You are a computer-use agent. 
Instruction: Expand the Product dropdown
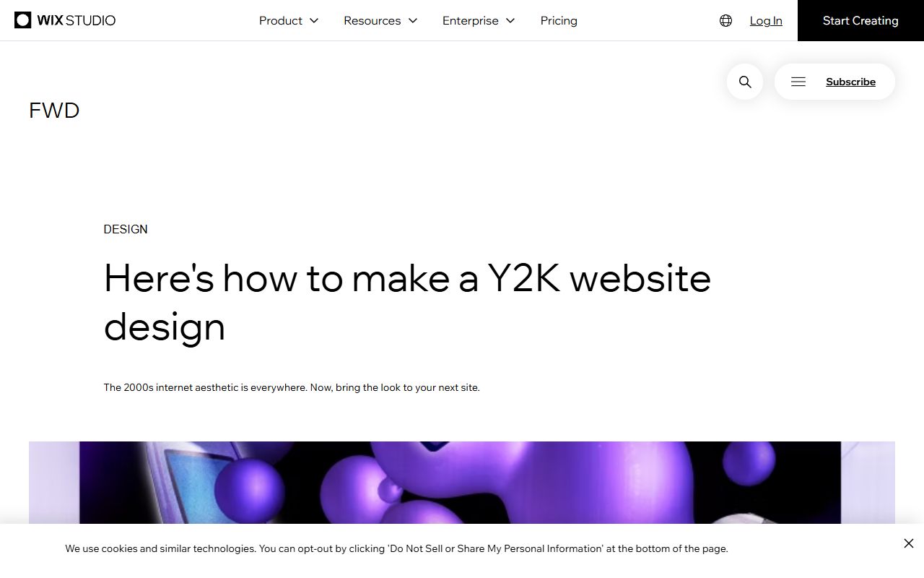(x=288, y=20)
